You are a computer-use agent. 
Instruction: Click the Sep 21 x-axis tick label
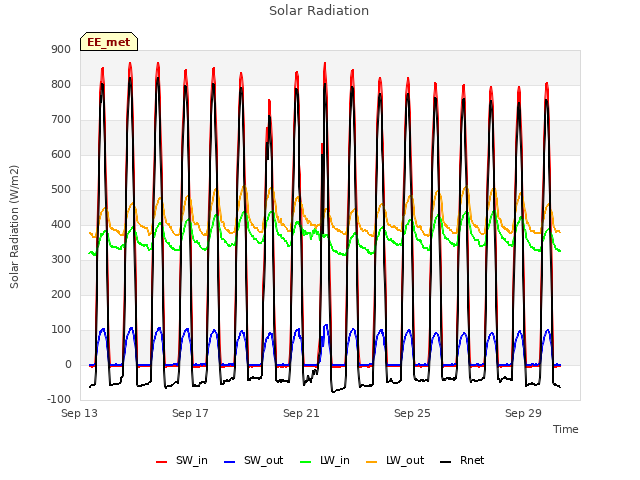pos(301,413)
